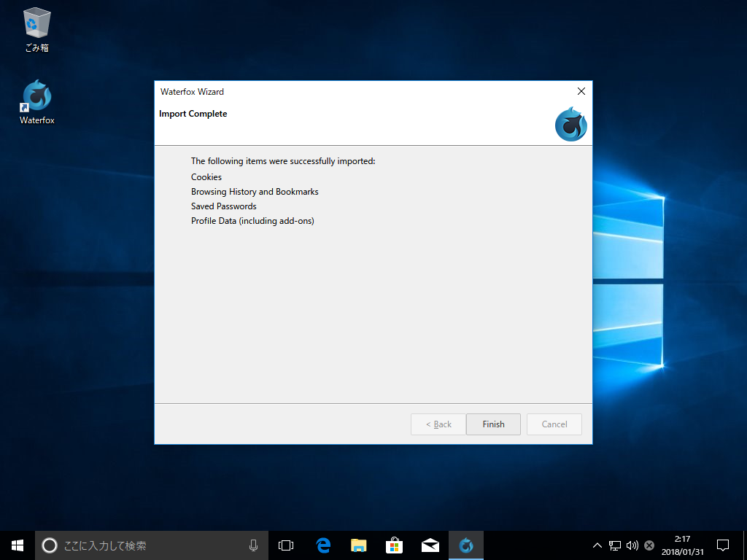Click the Finish button in the wizard
Viewport: 747px width, 560px height.
coord(493,424)
